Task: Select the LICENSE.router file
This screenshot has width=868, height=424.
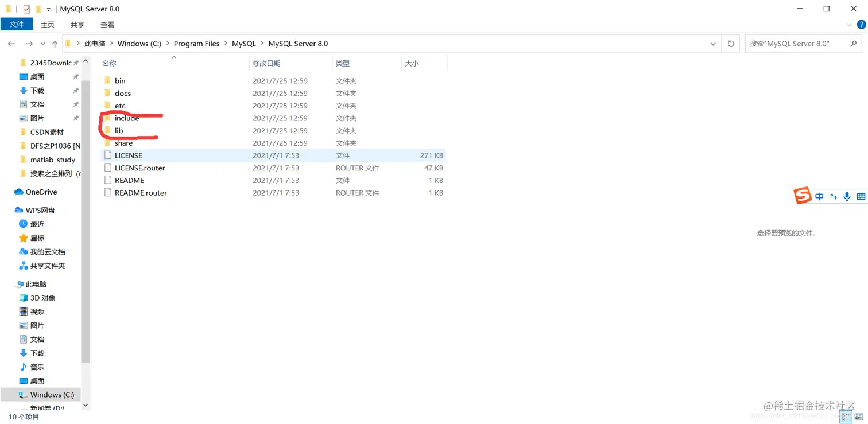Action: pyautogui.click(x=139, y=168)
